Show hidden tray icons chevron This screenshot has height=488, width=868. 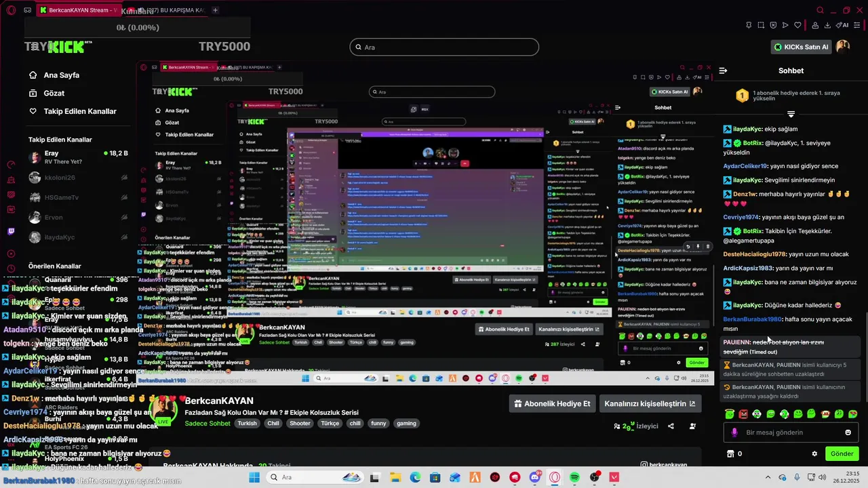[768, 477]
